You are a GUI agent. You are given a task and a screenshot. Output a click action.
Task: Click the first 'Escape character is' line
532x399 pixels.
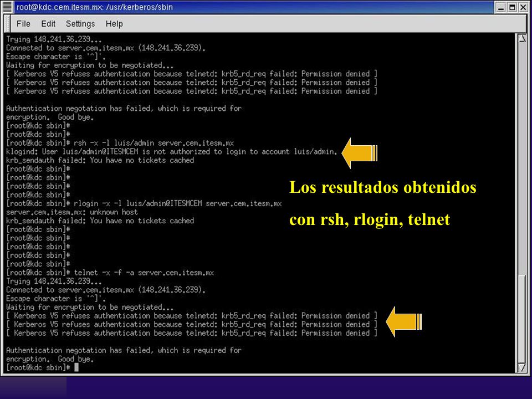point(56,57)
